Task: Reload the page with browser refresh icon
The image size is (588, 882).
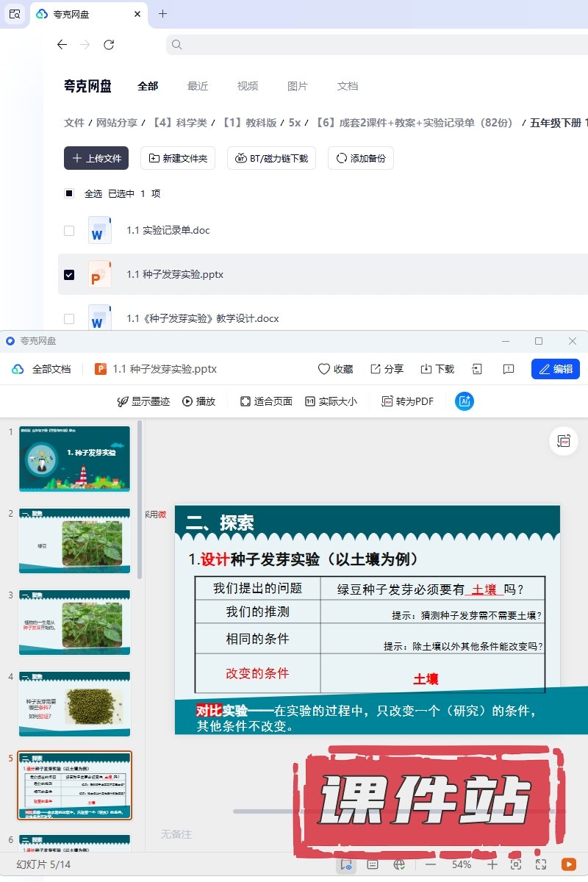Action: [x=109, y=45]
